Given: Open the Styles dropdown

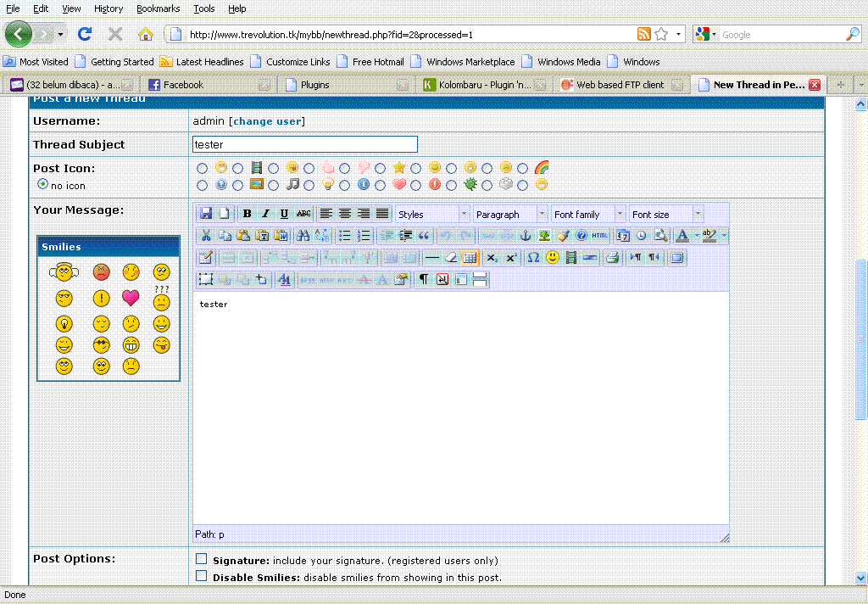Looking at the screenshot, I should [432, 215].
